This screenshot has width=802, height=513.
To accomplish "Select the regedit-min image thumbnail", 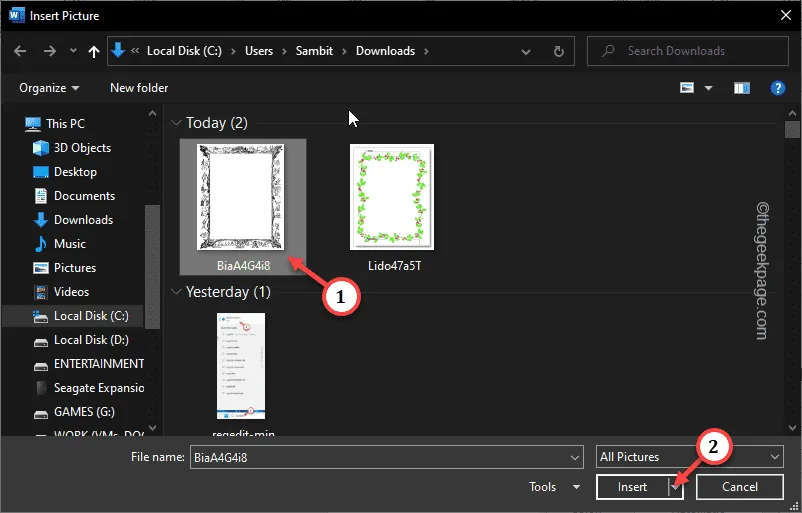I will pyautogui.click(x=241, y=366).
